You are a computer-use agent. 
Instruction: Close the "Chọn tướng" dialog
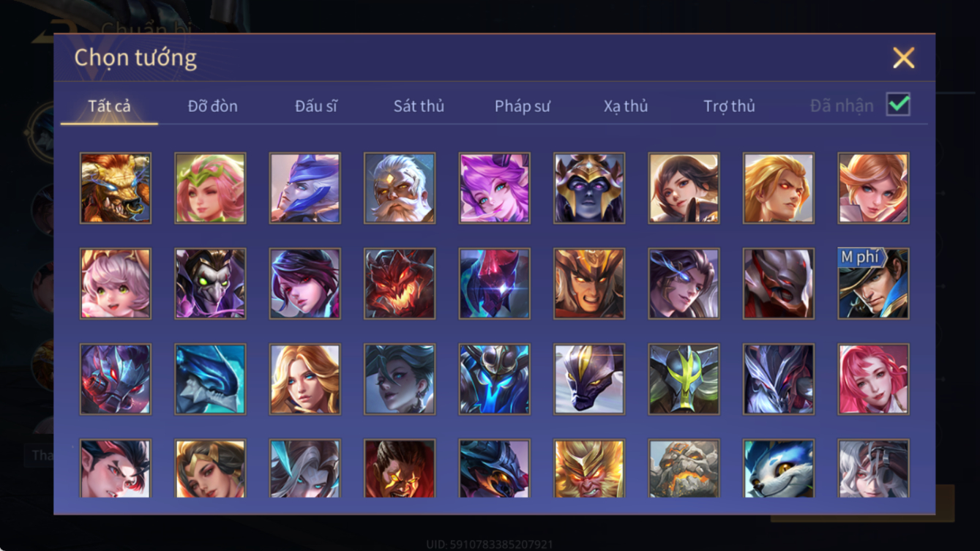point(904,58)
